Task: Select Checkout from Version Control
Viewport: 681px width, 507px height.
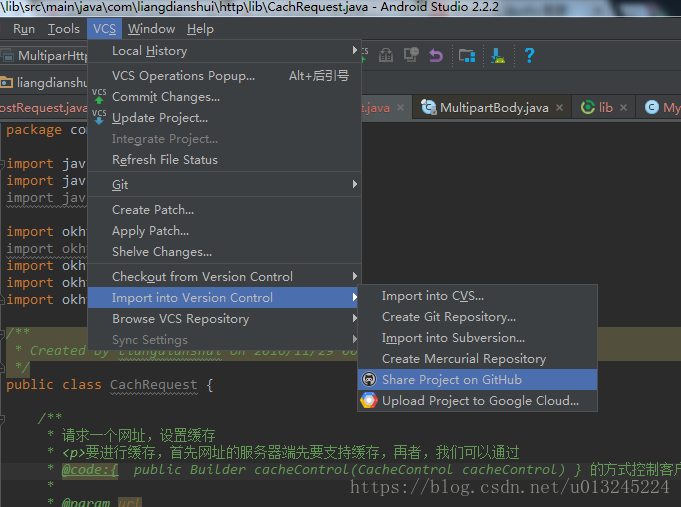Action: (225, 276)
